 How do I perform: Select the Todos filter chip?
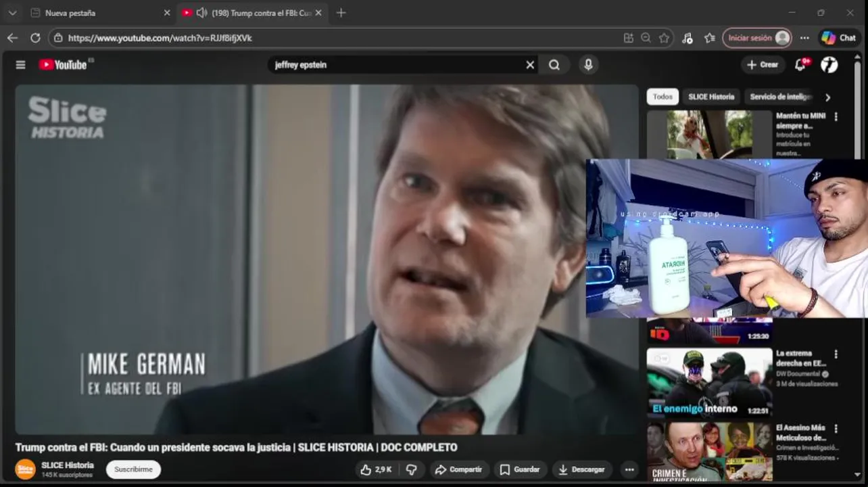(x=662, y=97)
